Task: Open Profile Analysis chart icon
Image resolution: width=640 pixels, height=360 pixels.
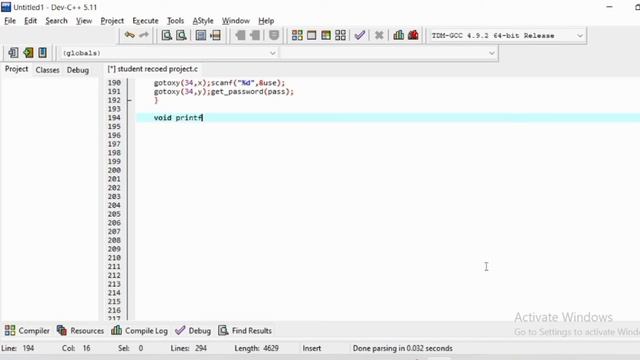Action: tap(398, 36)
